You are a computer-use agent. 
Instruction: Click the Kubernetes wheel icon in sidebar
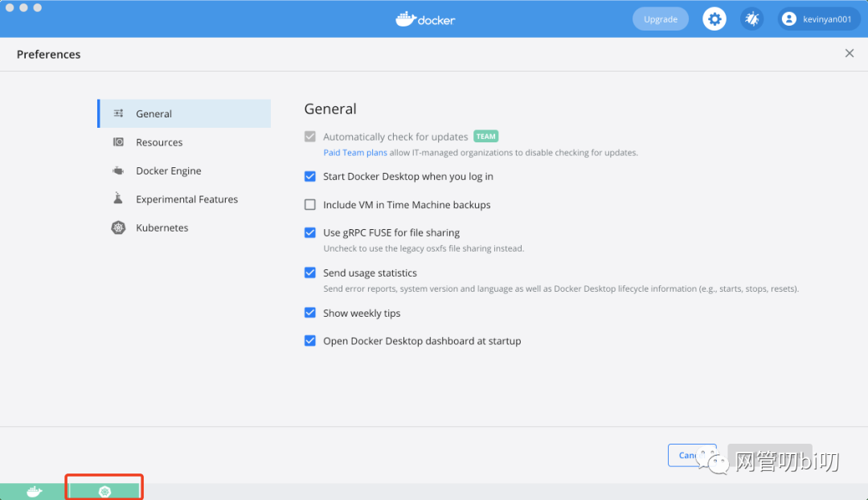point(118,227)
